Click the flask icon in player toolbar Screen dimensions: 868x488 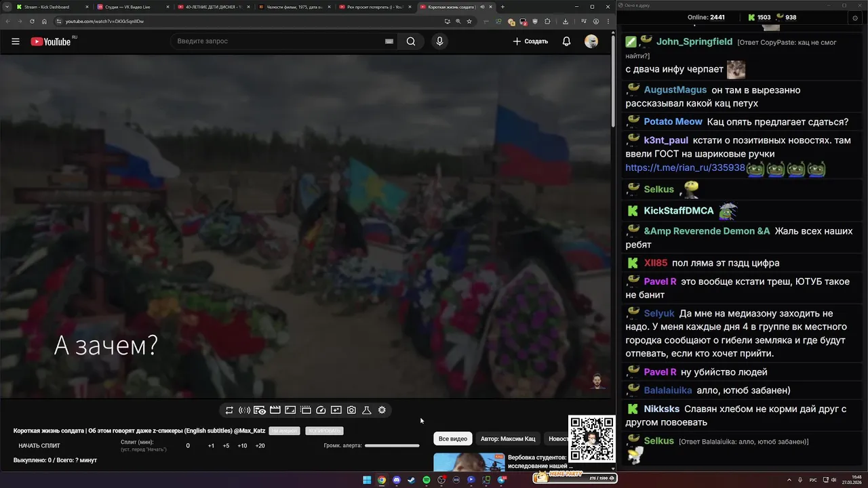pos(366,410)
